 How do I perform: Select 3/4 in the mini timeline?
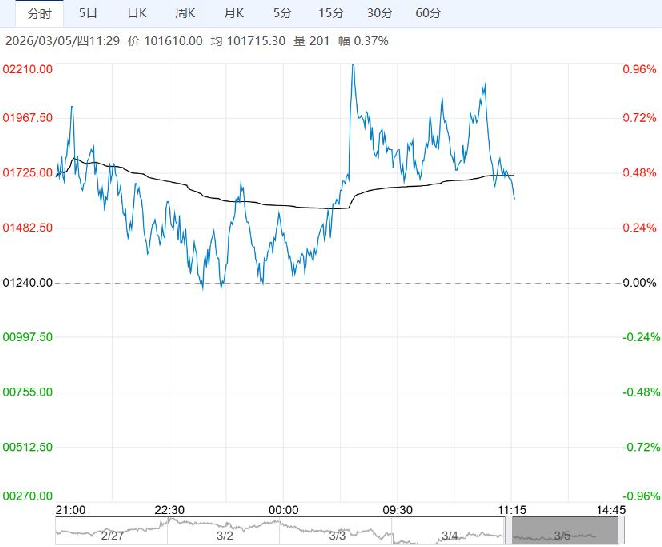point(449,536)
